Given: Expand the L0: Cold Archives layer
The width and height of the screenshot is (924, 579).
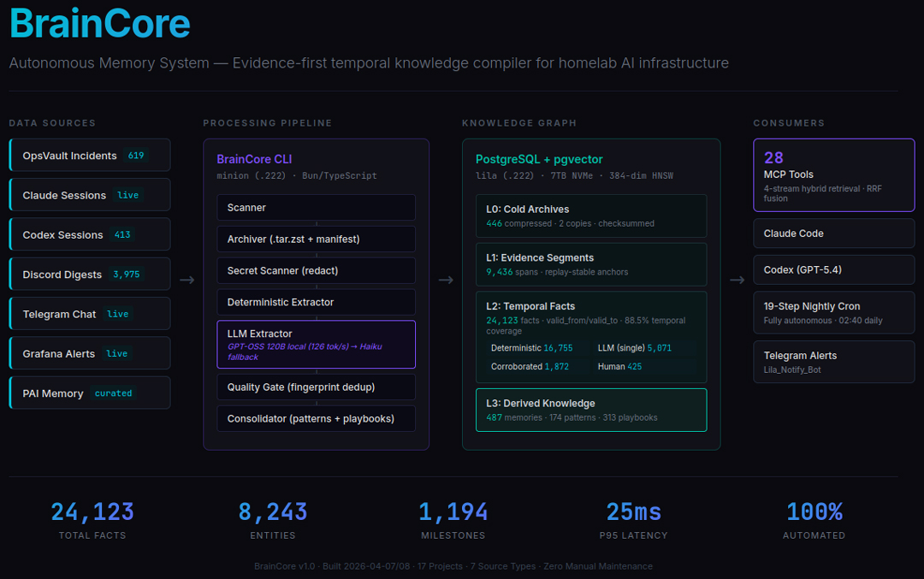Looking at the screenshot, I should (x=591, y=216).
